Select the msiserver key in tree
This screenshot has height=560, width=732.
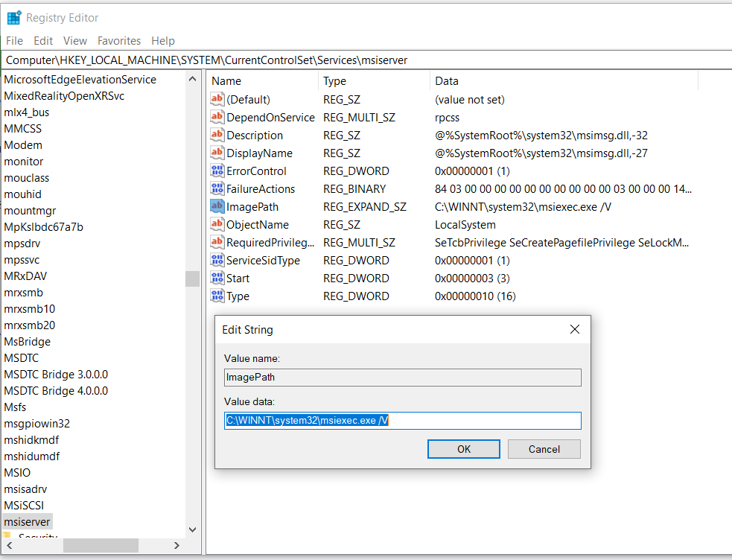tap(27, 522)
